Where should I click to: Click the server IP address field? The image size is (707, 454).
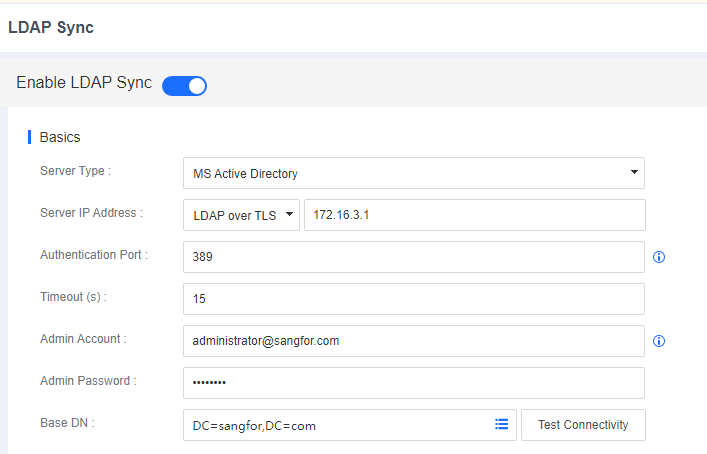(x=474, y=215)
